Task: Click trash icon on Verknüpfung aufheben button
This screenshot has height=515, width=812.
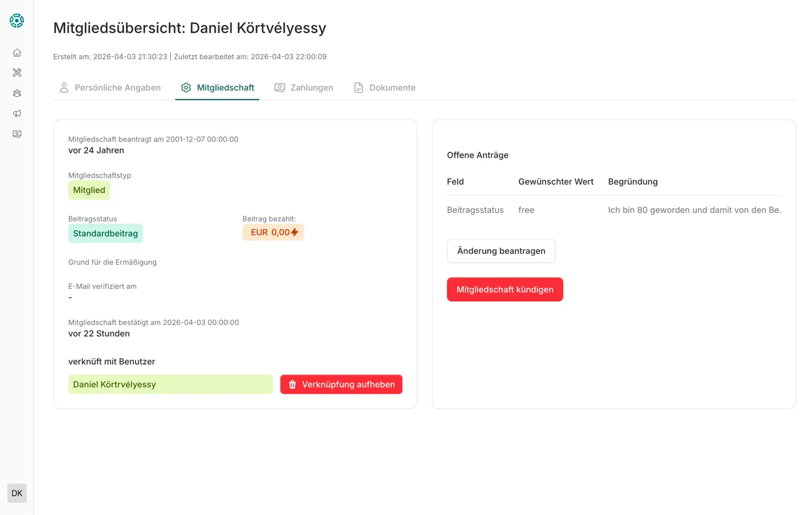Action: (292, 385)
